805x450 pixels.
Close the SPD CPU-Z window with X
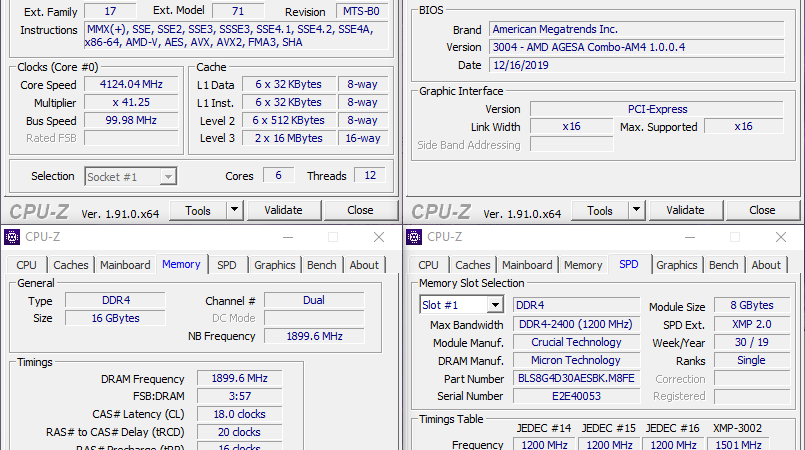pos(781,237)
